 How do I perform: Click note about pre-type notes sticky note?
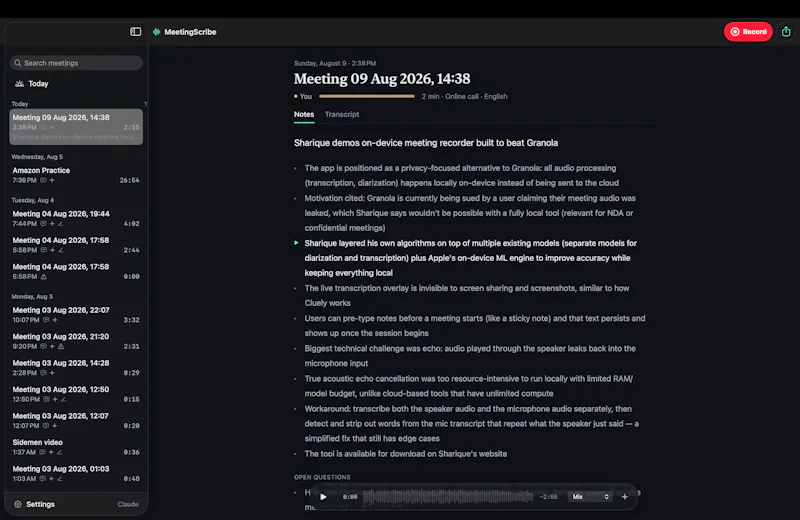point(475,326)
